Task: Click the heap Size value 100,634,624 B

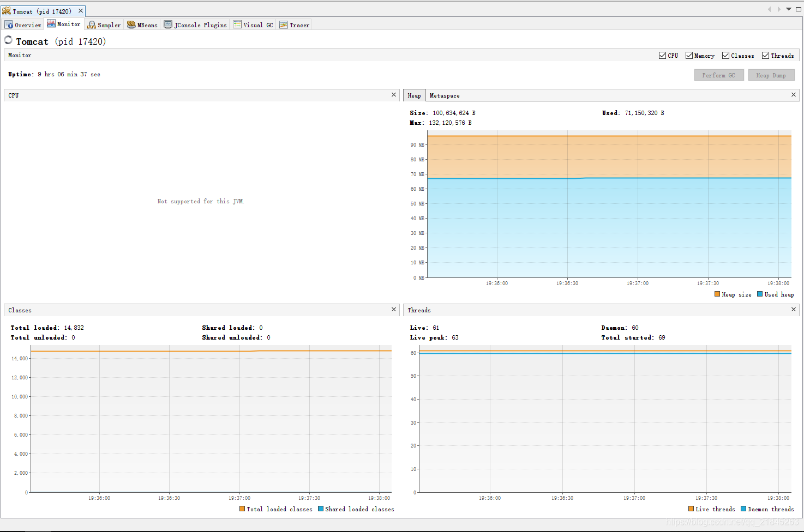Action: 454,113
